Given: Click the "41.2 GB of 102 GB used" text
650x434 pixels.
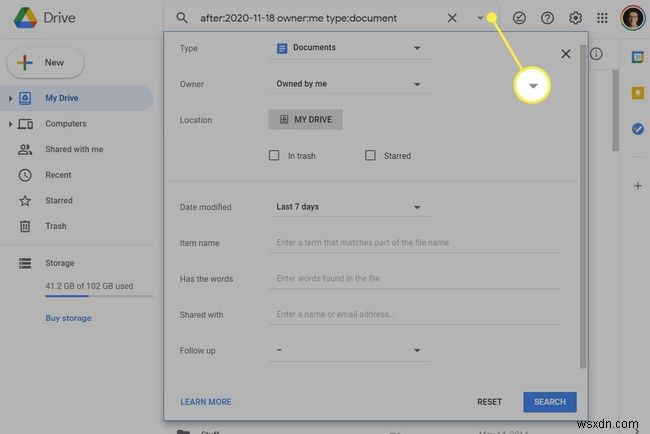Looking at the screenshot, I should (89, 286).
